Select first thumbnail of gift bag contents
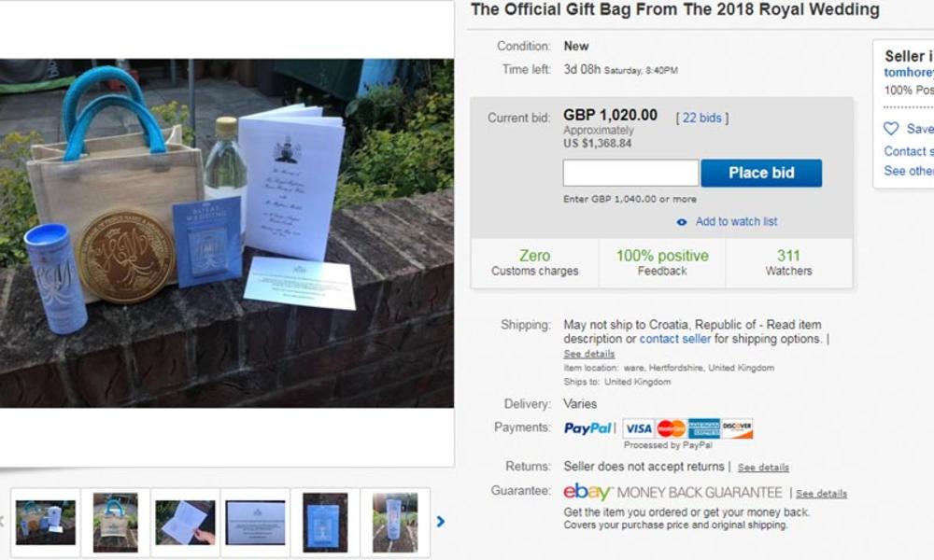The image size is (934, 560). coord(45,523)
